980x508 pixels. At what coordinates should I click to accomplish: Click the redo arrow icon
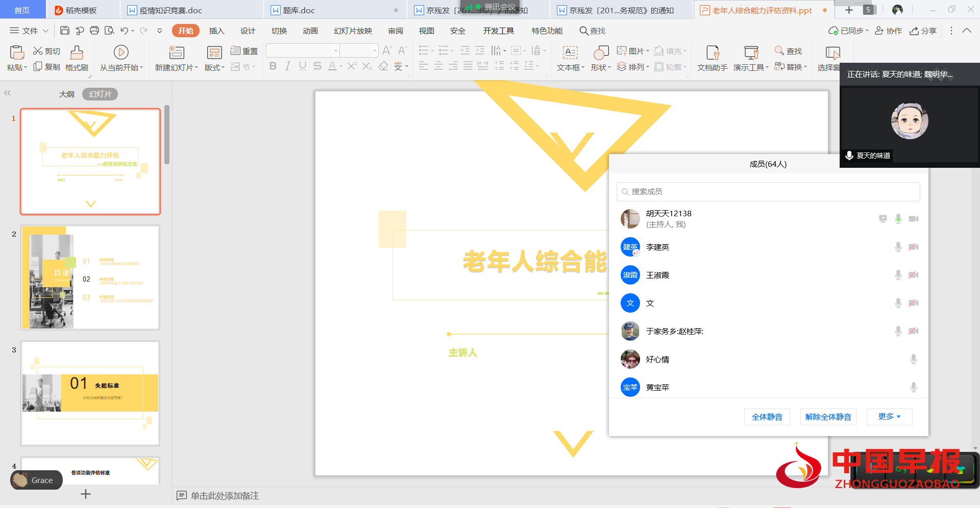point(143,31)
